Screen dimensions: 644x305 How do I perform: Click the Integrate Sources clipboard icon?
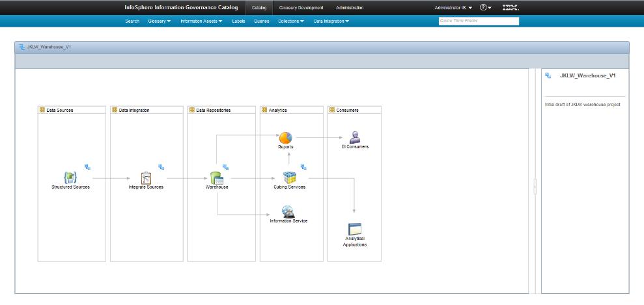(x=147, y=178)
